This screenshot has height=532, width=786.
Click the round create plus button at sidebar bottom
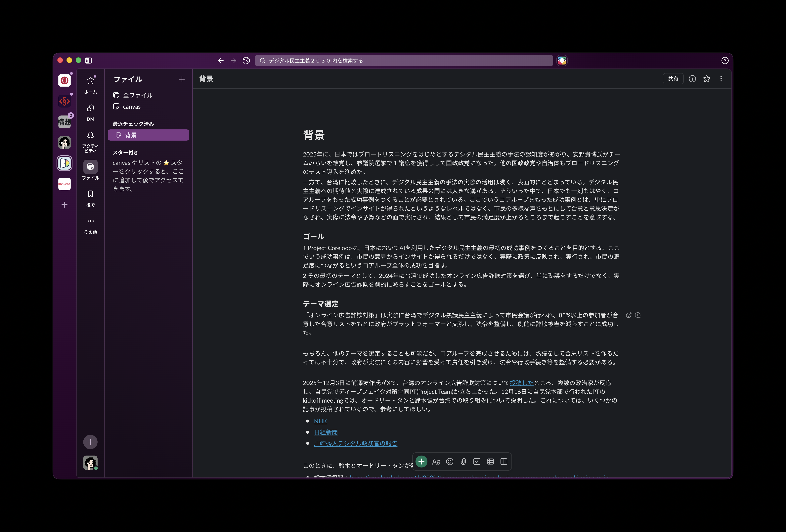[x=90, y=442]
